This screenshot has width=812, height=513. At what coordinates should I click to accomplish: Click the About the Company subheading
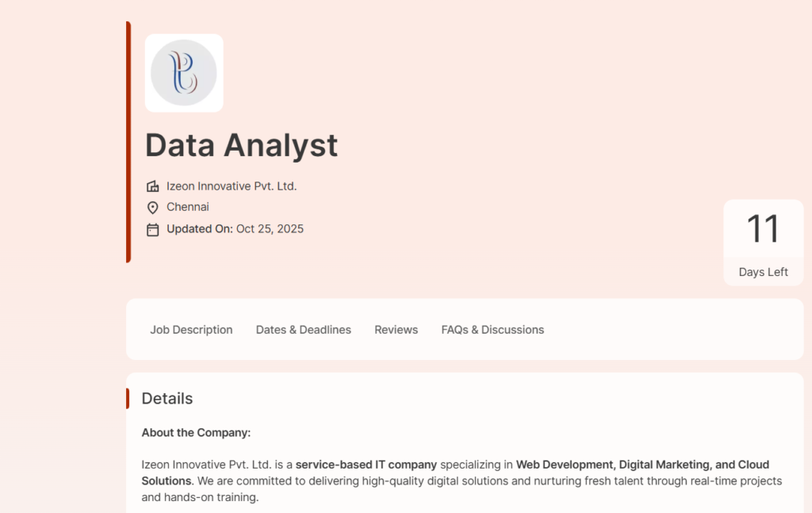tap(196, 433)
